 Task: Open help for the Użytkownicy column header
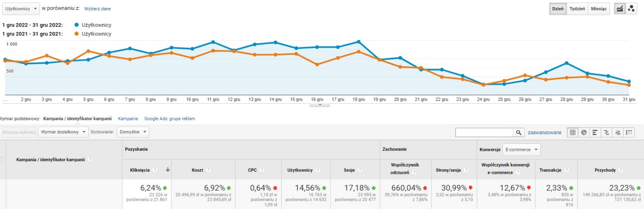318,170
